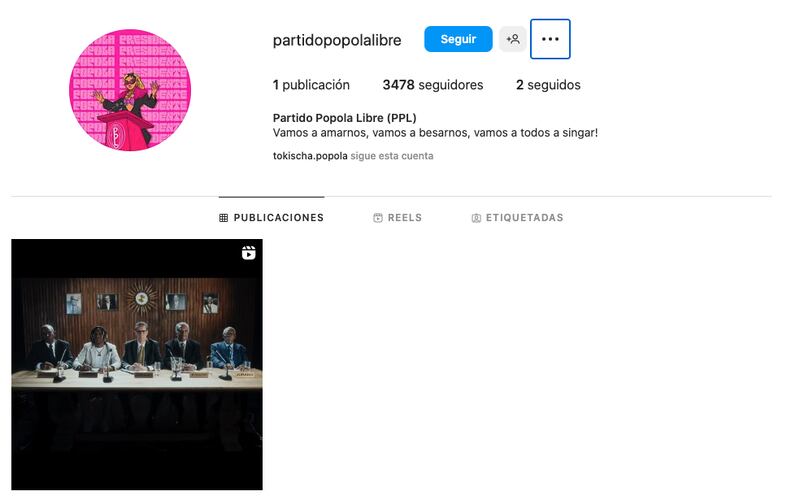800x500 pixels.
Task: Click the partidopopolalibre username heading
Action: pos(337,40)
